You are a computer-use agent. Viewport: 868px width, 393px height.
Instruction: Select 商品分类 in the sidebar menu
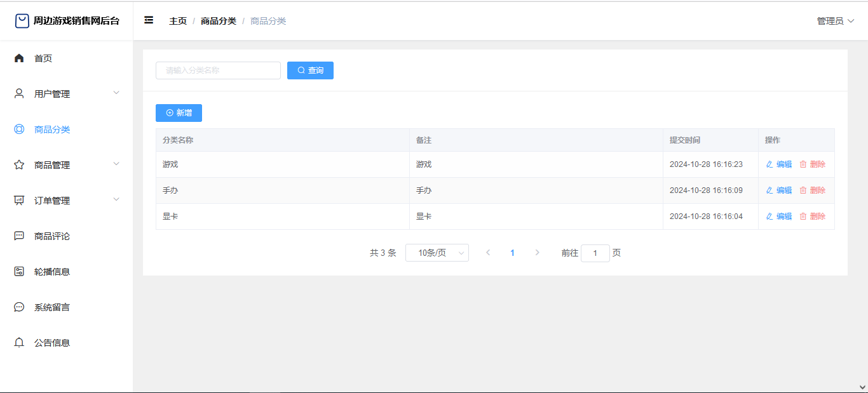pos(52,130)
